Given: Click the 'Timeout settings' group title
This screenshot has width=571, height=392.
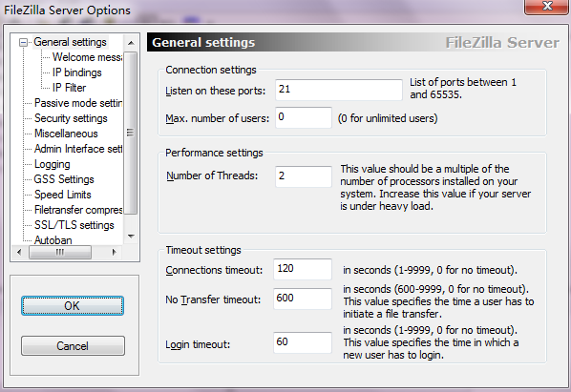Looking at the screenshot, I should coord(203,250).
